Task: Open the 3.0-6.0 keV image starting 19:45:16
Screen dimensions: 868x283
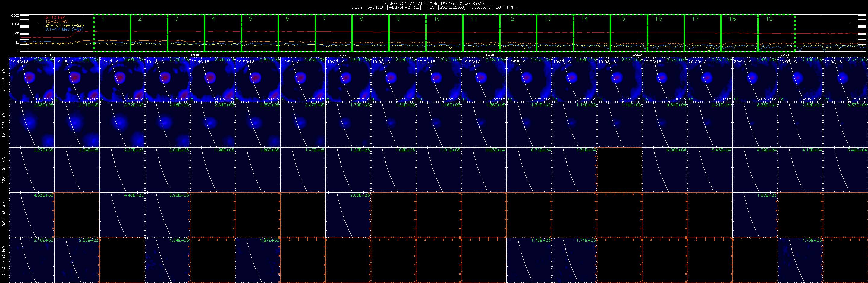Action: [x=32, y=79]
